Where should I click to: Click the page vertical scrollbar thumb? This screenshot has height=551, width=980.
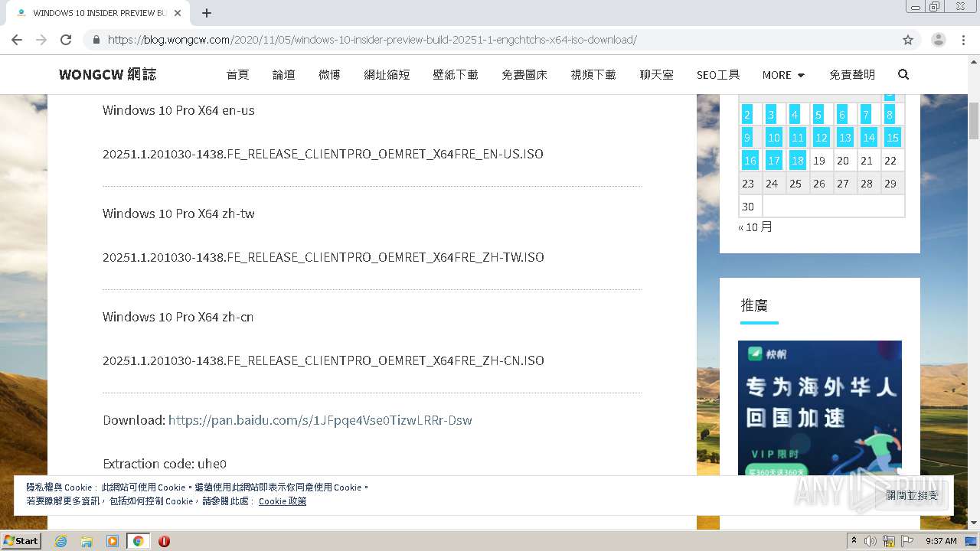tap(974, 121)
